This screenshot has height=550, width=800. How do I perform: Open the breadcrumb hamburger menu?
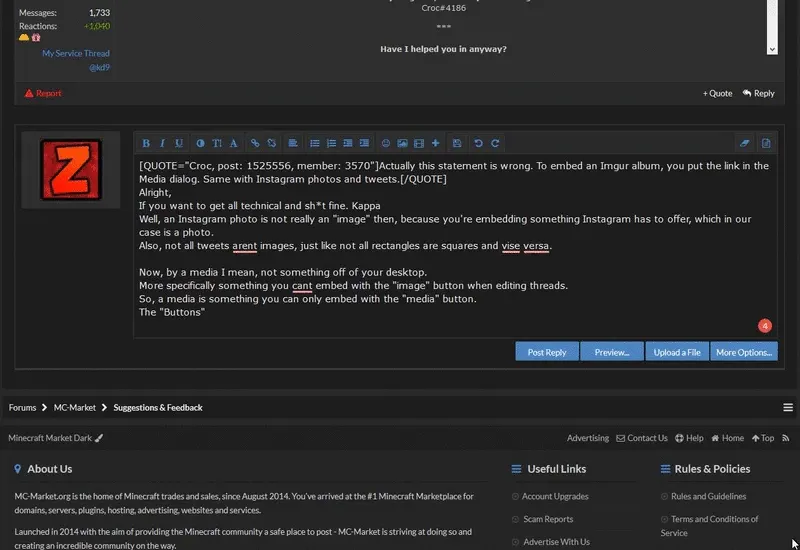pyautogui.click(x=788, y=408)
